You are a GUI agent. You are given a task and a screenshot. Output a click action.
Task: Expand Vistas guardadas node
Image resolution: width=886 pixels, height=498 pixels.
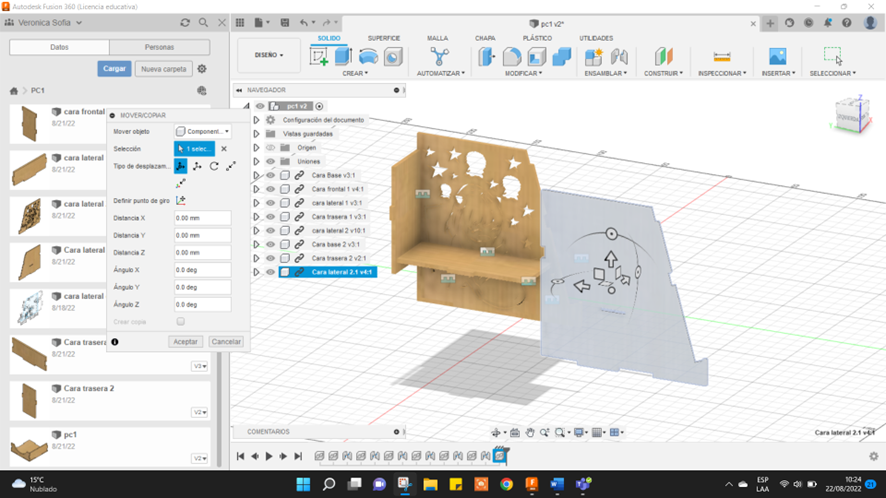coord(257,134)
